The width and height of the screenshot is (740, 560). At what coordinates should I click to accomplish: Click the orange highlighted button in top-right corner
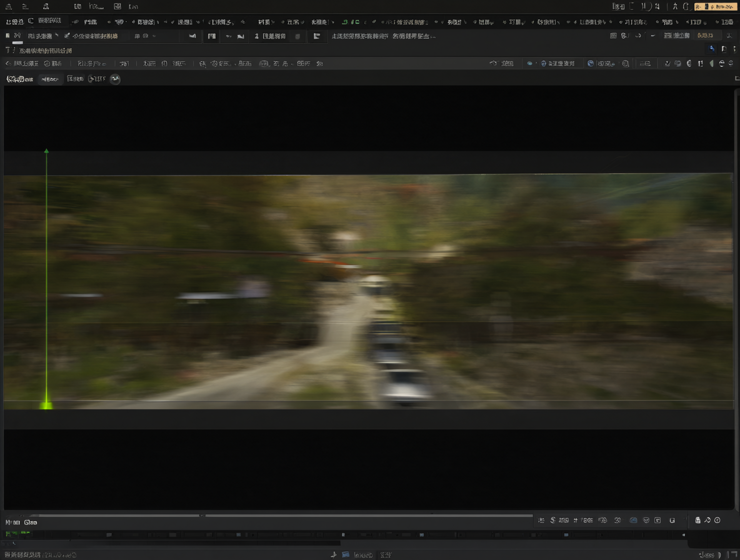pyautogui.click(x=715, y=7)
